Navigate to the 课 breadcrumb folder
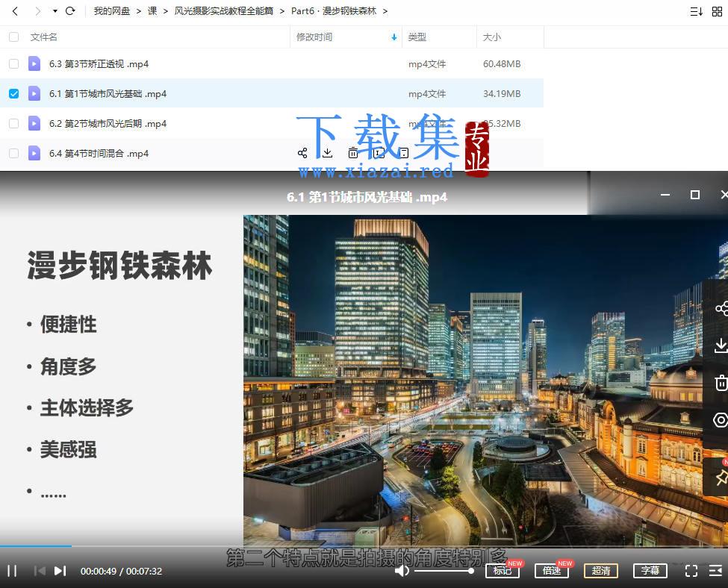Viewport: 728px width, 588px height. 152,11
